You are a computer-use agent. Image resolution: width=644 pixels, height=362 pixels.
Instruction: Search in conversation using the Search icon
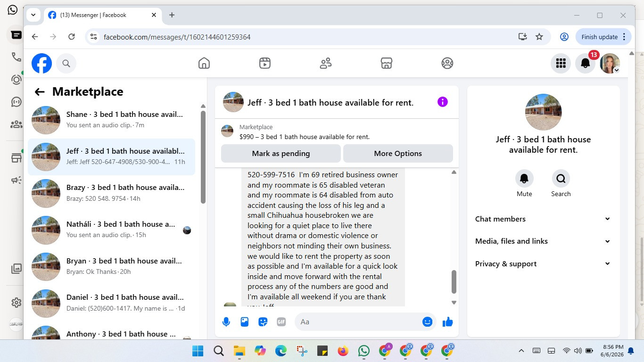tap(561, 179)
